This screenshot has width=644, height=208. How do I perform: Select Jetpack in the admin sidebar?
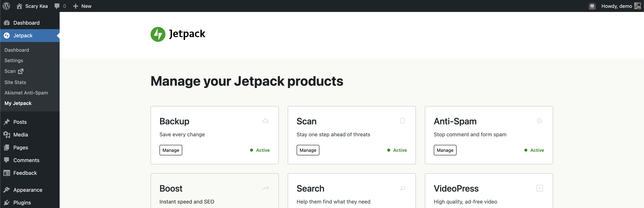[30, 36]
